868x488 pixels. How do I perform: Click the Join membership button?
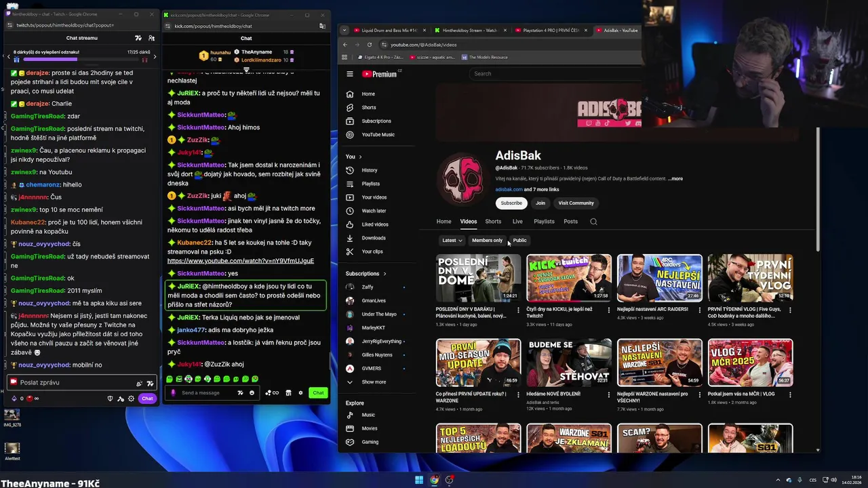pos(540,203)
